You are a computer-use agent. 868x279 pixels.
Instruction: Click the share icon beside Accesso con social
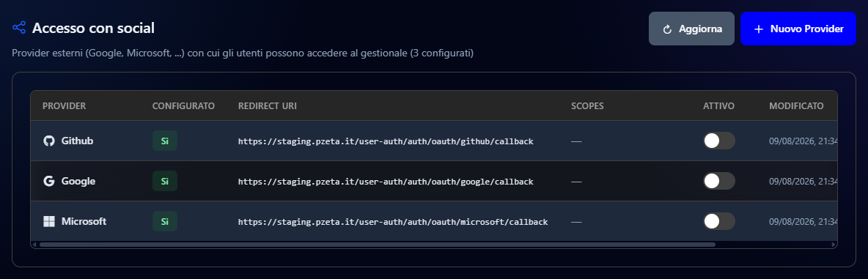(19, 28)
